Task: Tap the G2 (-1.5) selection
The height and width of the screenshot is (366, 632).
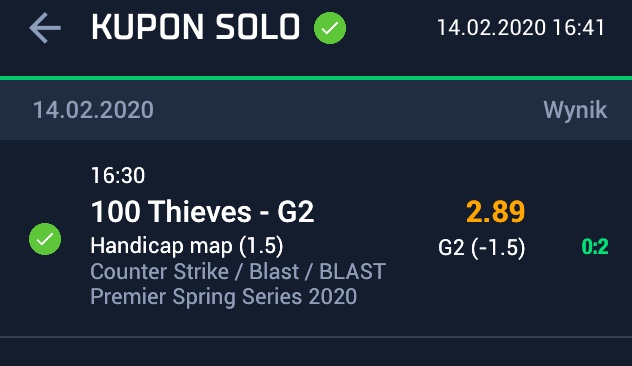Action: tap(482, 247)
